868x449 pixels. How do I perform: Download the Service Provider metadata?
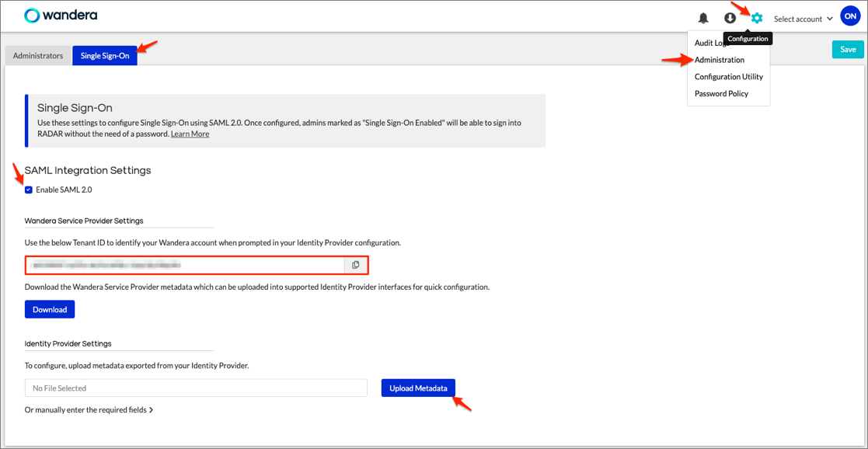pyautogui.click(x=50, y=309)
